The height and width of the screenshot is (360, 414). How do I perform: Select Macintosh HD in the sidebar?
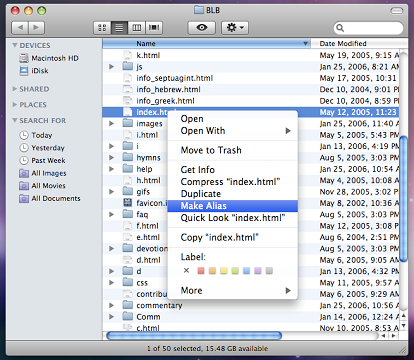click(x=49, y=58)
